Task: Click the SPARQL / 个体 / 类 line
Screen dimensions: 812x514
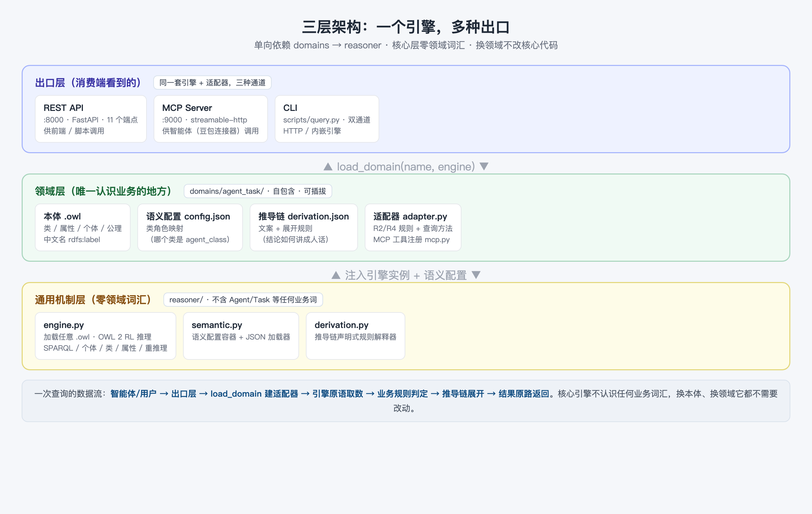Action: pos(106,348)
